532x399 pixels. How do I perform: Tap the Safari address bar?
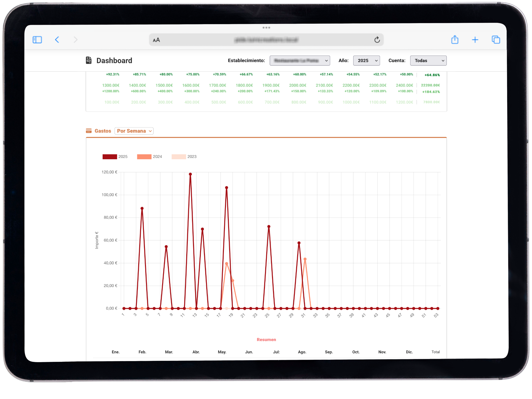click(266, 40)
